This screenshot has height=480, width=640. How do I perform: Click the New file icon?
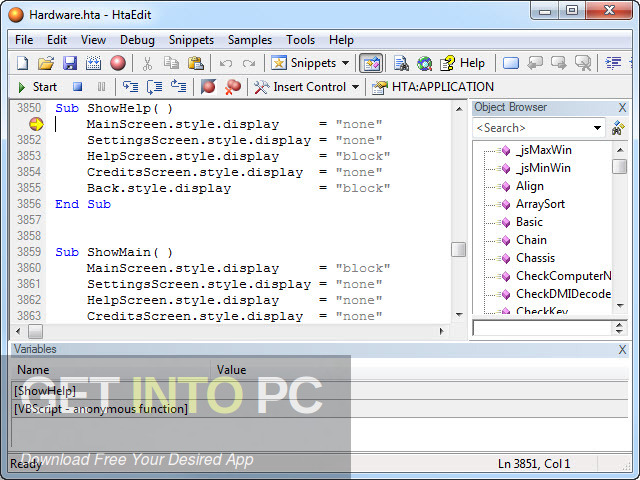22,63
